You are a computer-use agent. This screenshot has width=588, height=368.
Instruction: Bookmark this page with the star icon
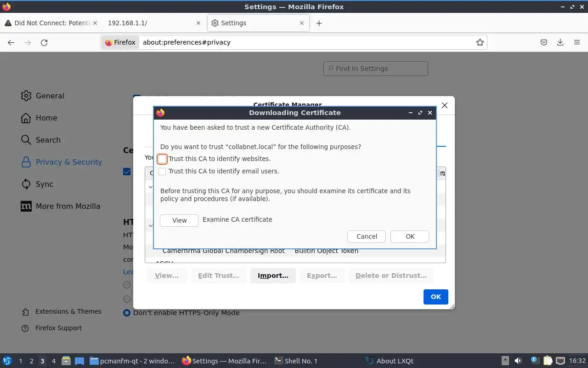[x=480, y=42]
